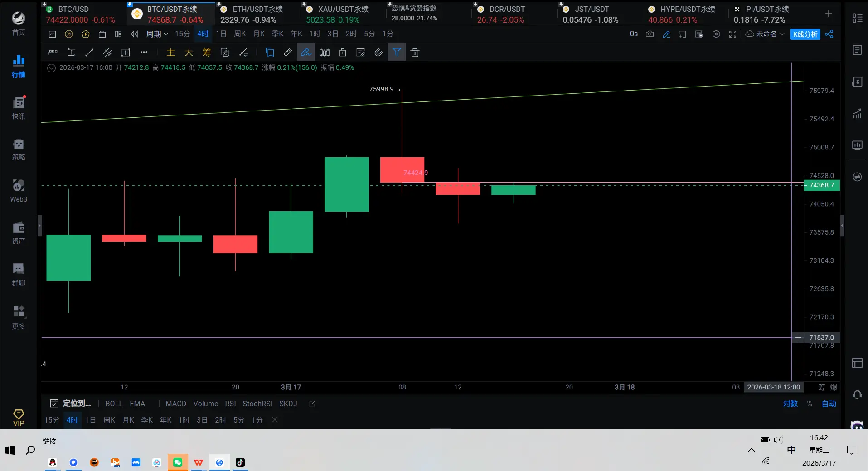Enter fullscreen chart mode
This screenshot has height=471, width=868.
point(732,34)
